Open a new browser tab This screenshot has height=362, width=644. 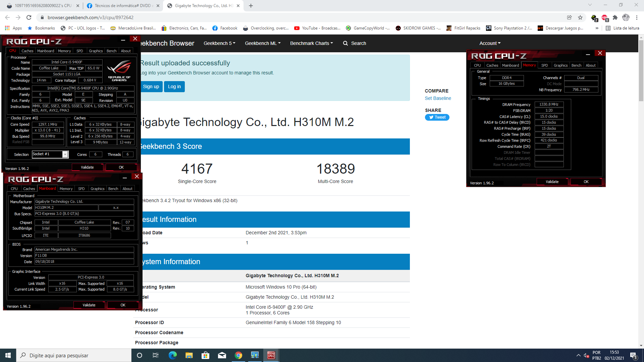click(251, 6)
